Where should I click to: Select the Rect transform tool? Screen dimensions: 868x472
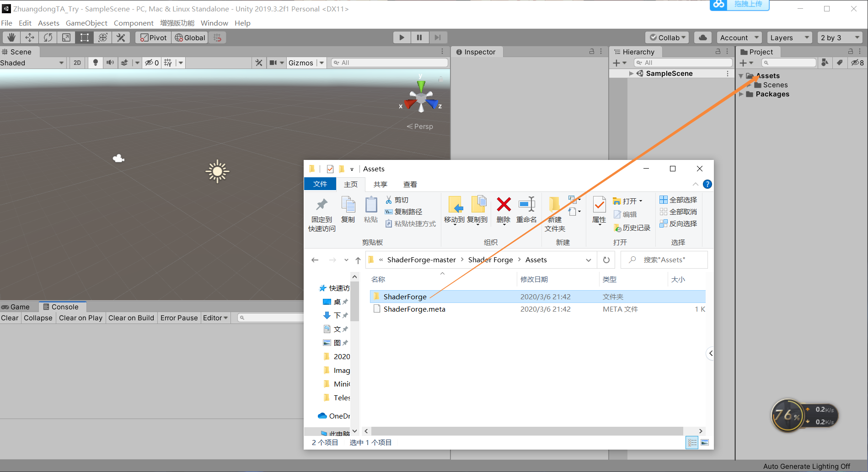pos(85,37)
